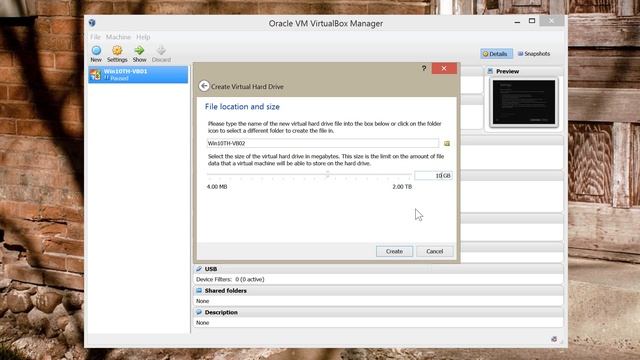The width and height of the screenshot is (640, 360).
Task: Click the Shared folders section icon
Action: click(x=199, y=291)
